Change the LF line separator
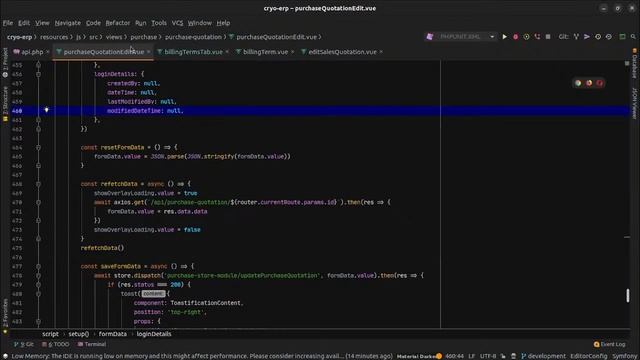This screenshot has width=640, height=360. click(471, 356)
